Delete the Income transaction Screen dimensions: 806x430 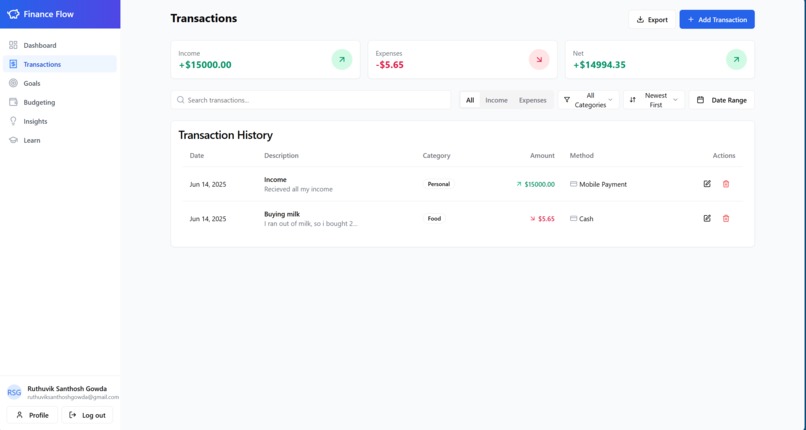[x=726, y=184]
